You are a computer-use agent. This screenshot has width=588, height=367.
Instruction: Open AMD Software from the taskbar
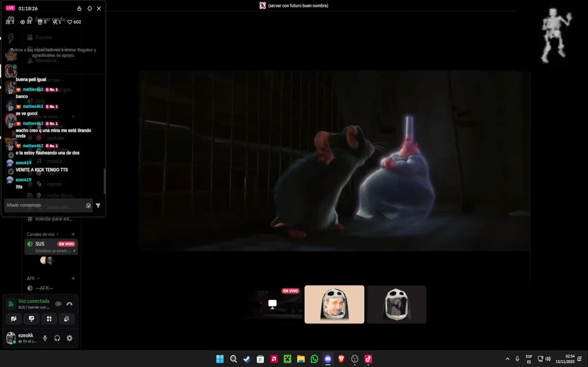274,359
